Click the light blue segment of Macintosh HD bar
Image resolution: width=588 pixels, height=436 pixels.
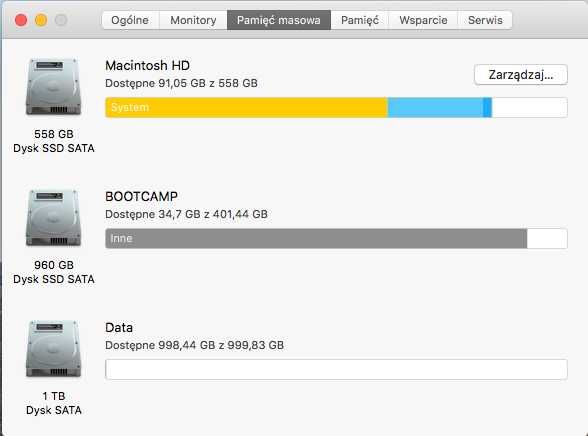(435, 107)
